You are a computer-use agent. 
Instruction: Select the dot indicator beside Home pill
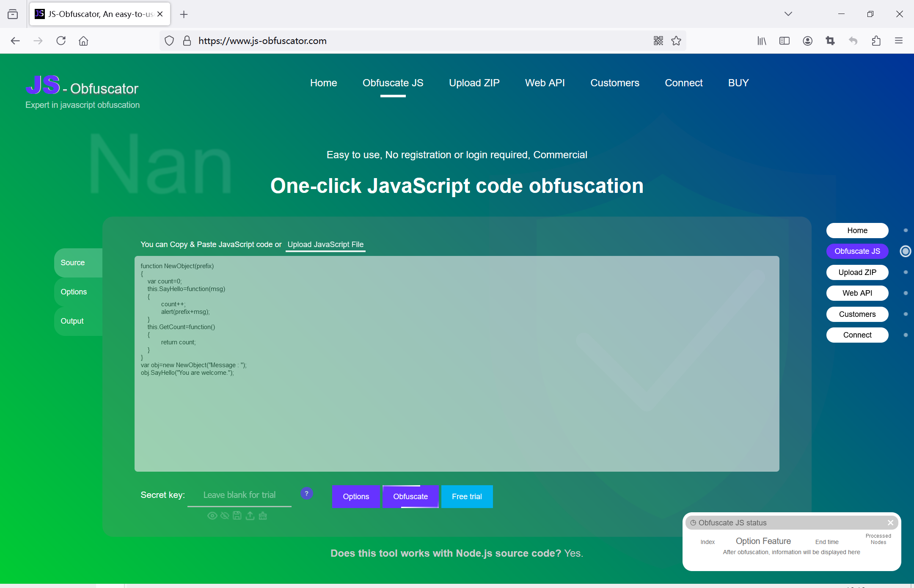pyautogui.click(x=906, y=231)
